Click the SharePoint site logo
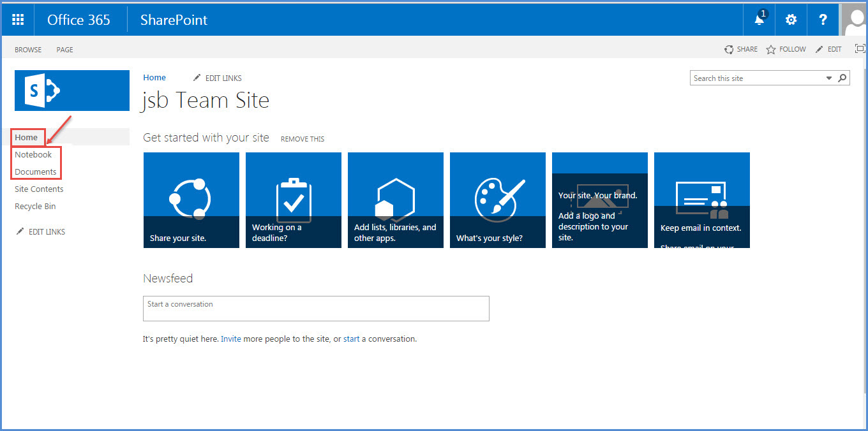 71,90
